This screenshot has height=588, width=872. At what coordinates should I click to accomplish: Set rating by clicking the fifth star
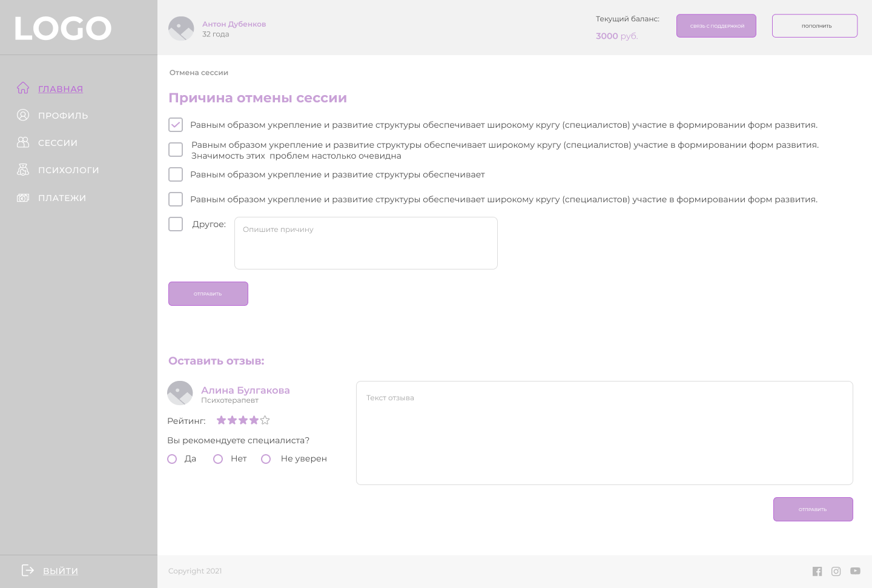pos(265,420)
